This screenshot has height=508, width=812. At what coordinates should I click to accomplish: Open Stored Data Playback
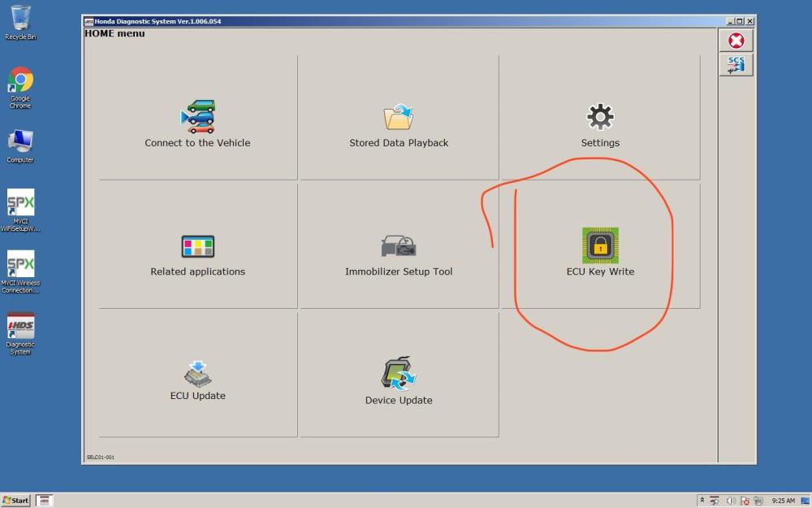click(x=399, y=118)
